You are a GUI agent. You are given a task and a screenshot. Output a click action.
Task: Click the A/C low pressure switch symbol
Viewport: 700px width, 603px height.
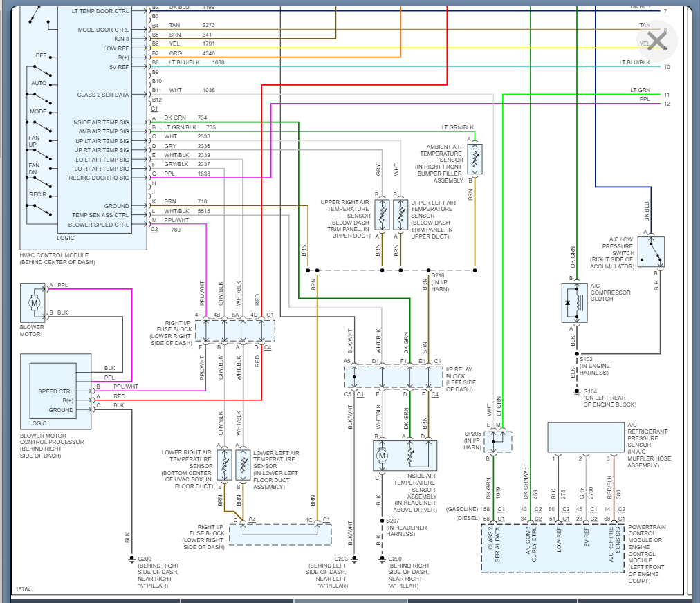652,252
